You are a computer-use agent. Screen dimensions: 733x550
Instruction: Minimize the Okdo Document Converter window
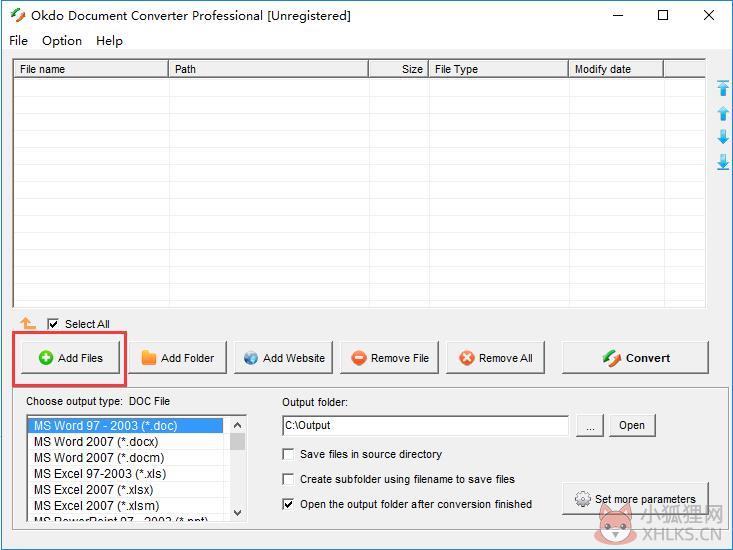[x=618, y=15]
